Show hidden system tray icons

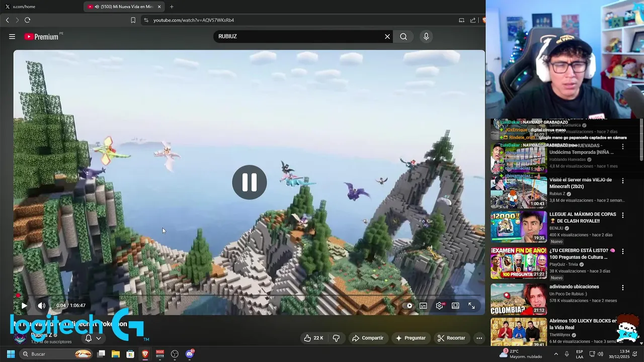click(556, 354)
